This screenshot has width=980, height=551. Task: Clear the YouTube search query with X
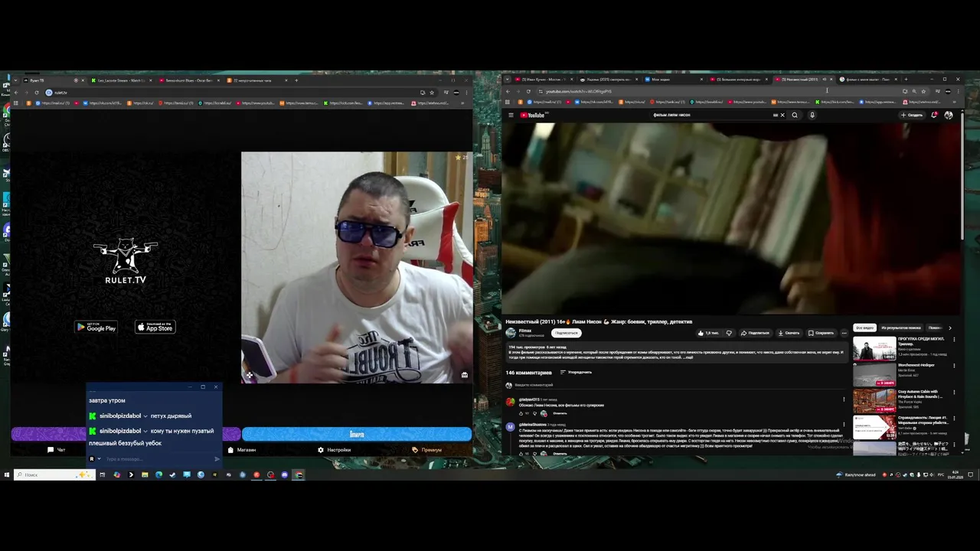pos(782,116)
